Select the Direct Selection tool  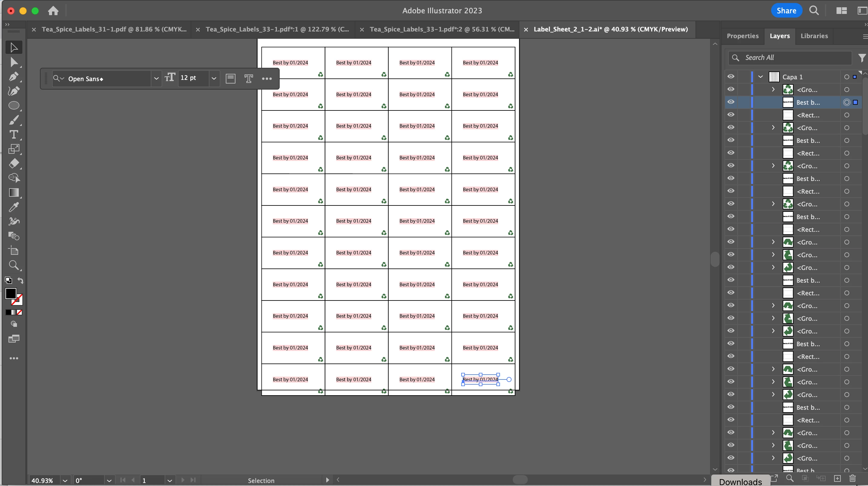pos(14,62)
